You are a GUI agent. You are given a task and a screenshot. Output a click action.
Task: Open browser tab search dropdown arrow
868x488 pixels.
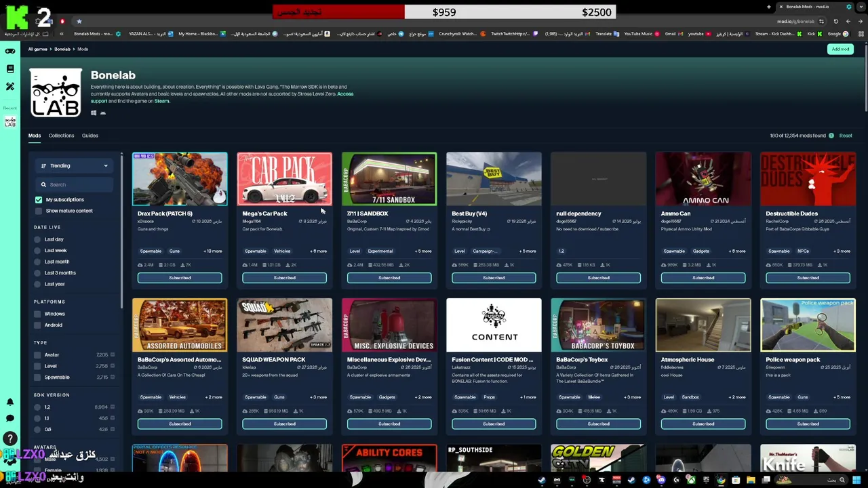(x=863, y=7)
